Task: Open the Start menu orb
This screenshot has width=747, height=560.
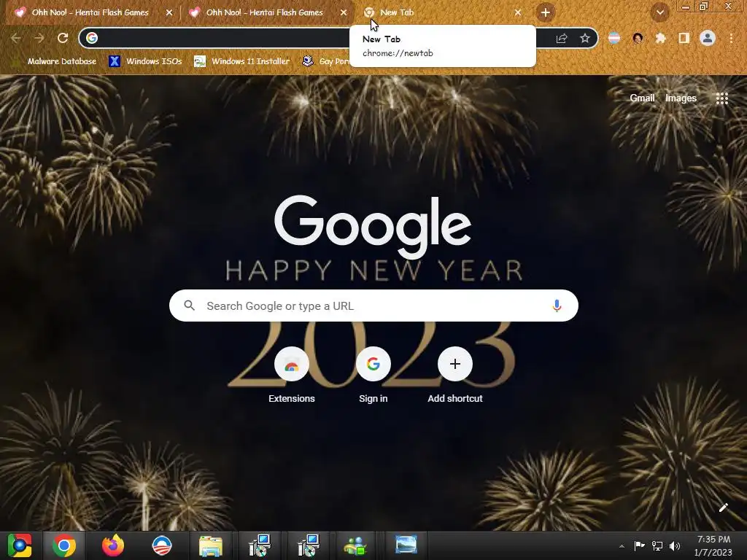Action: 20,545
